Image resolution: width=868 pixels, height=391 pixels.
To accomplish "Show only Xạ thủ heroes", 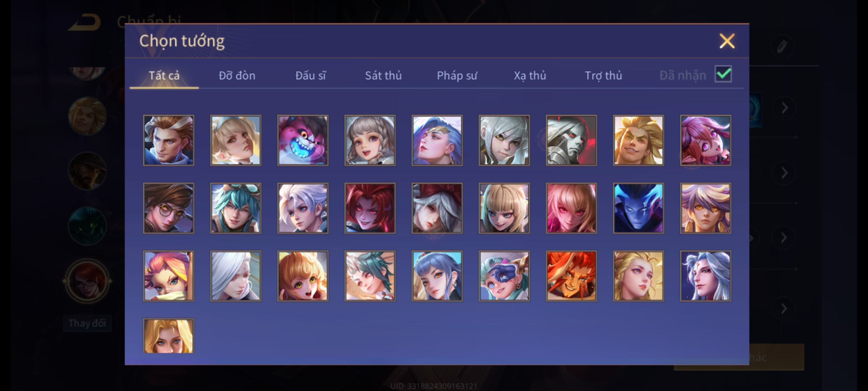I will (x=530, y=75).
